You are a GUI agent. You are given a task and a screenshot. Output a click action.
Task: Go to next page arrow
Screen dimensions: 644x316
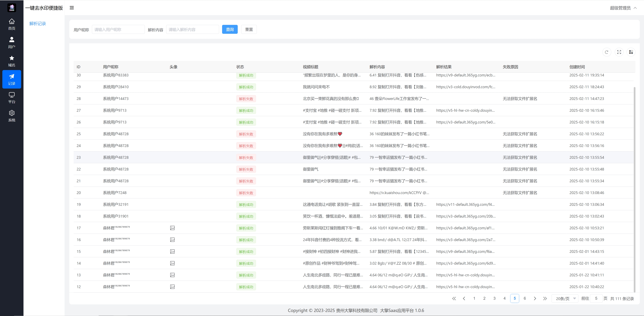click(x=535, y=299)
